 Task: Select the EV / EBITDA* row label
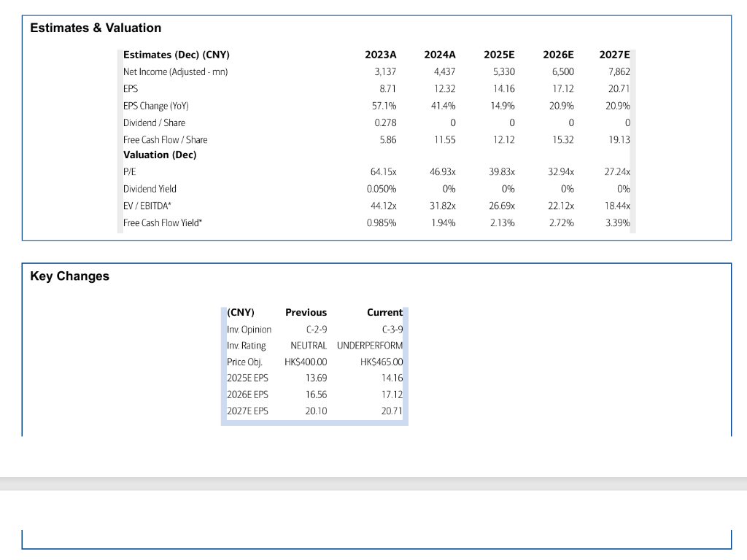(147, 206)
